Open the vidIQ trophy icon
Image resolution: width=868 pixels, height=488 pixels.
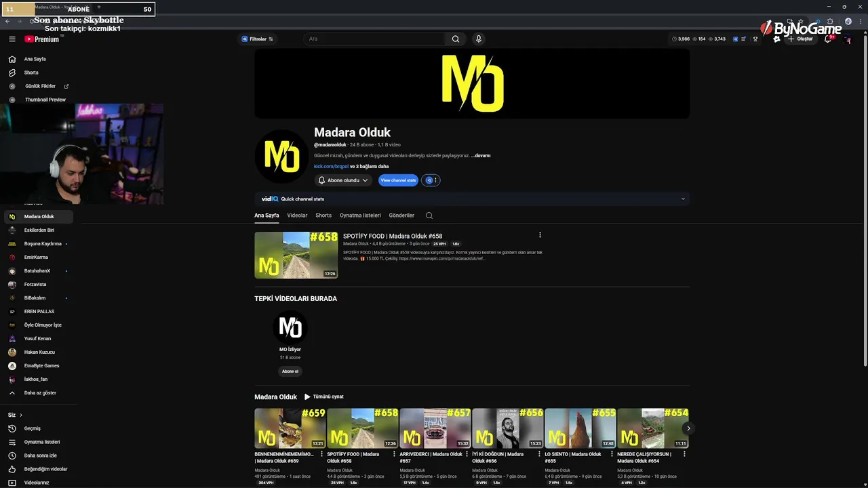point(755,39)
